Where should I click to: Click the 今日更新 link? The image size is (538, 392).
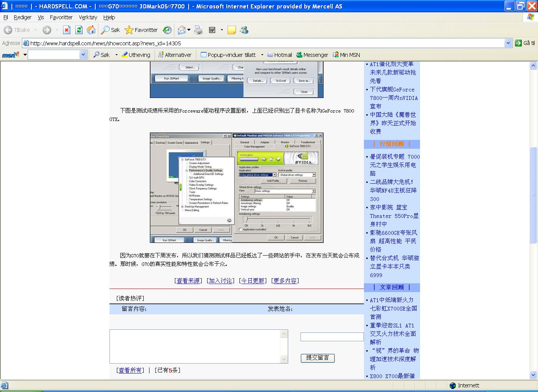(253, 281)
